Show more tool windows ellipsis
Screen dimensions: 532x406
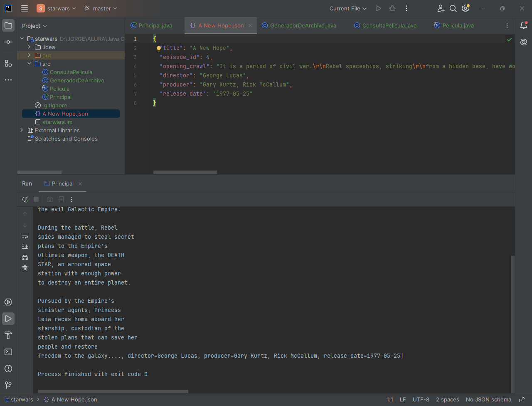tap(8, 80)
